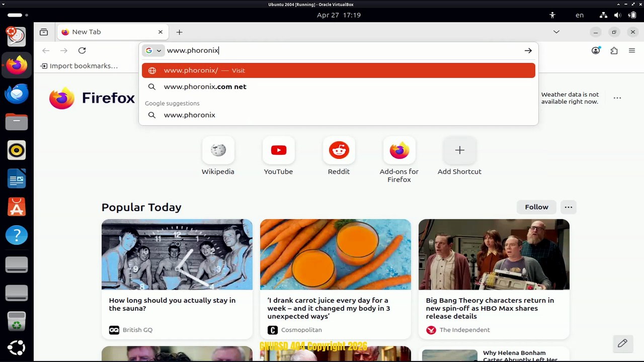644x362 pixels.
Task: Click the reload page icon
Action: [x=82, y=50]
